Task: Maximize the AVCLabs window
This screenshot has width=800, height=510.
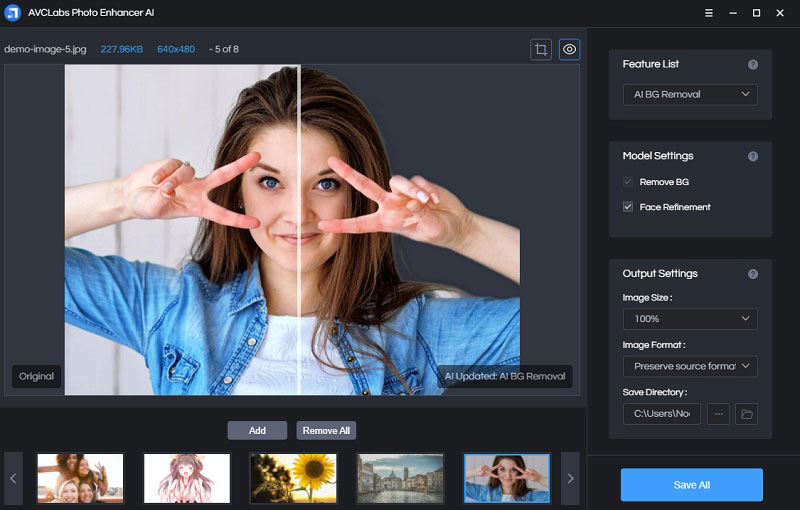Action: click(756, 13)
